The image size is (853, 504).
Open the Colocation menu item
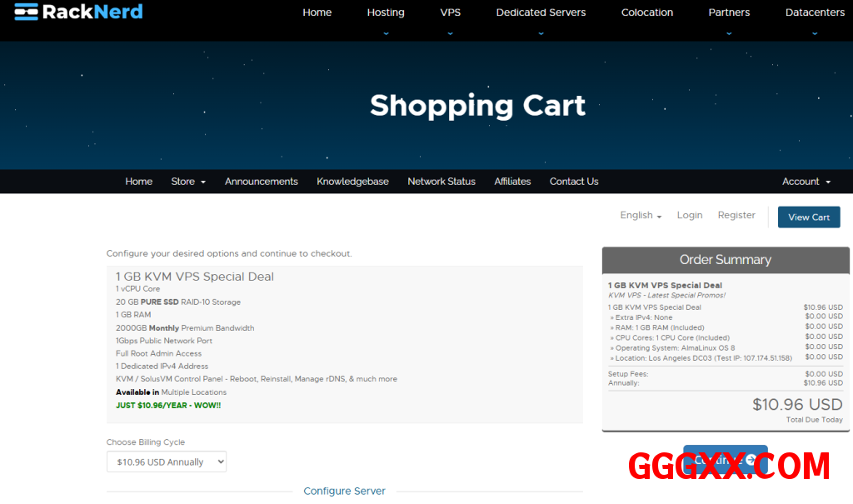click(647, 12)
